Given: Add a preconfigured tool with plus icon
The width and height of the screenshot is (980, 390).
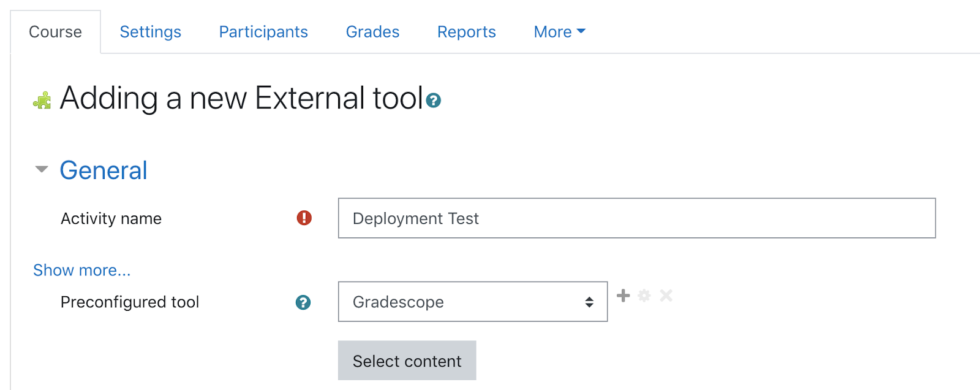Looking at the screenshot, I should tap(624, 296).
